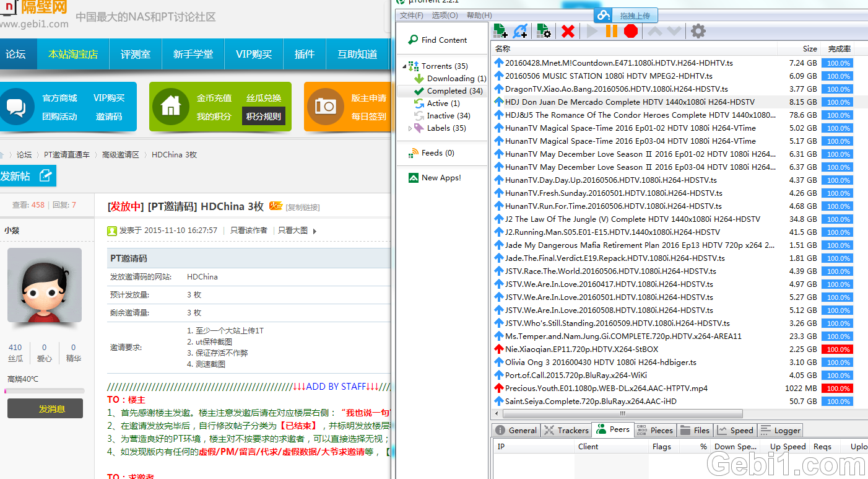Click the Move Down Queue arrow icon
The width and height of the screenshot is (868, 479).
pyautogui.click(x=674, y=31)
